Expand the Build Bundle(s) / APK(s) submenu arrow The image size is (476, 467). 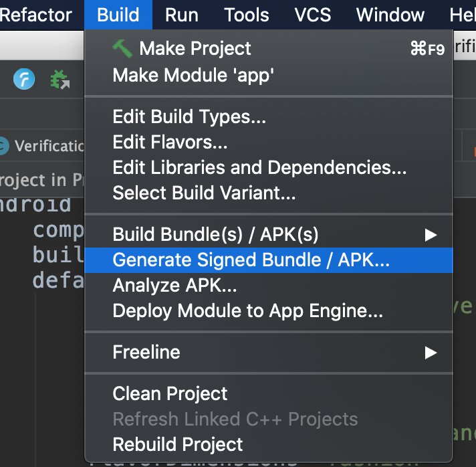coord(431,235)
